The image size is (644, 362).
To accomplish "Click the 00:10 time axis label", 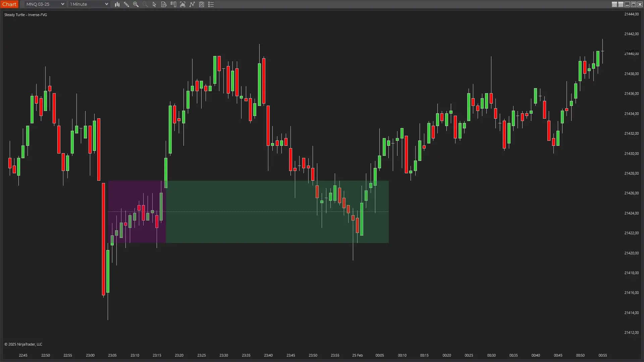I will click(402, 355).
